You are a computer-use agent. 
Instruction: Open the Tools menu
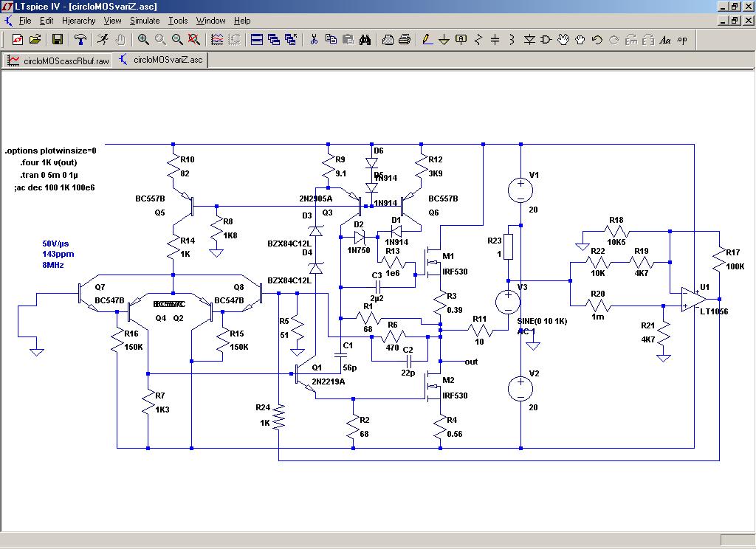click(178, 21)
